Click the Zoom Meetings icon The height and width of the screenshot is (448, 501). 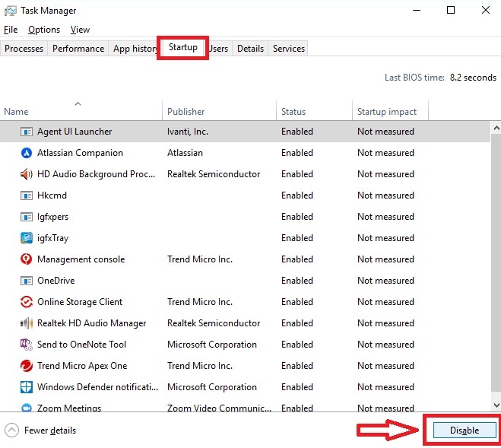(25, 408)
